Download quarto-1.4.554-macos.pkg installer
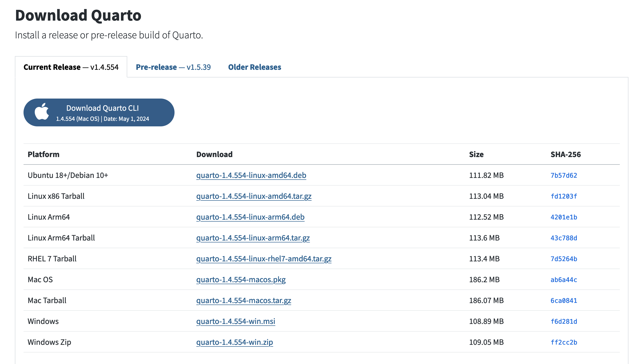 (241, 280)
